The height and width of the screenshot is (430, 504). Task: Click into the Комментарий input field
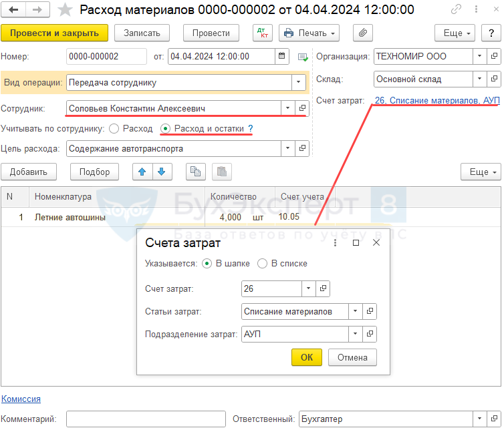click(x=145, y=419)
